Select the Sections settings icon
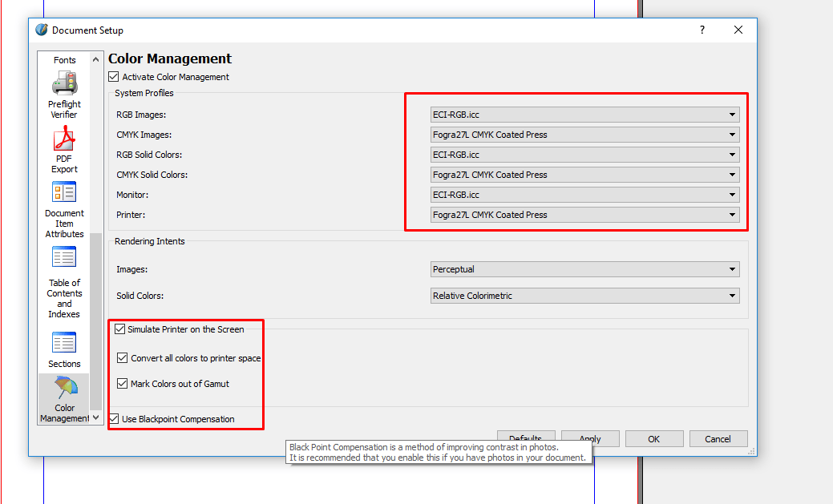 coord(63,341)
